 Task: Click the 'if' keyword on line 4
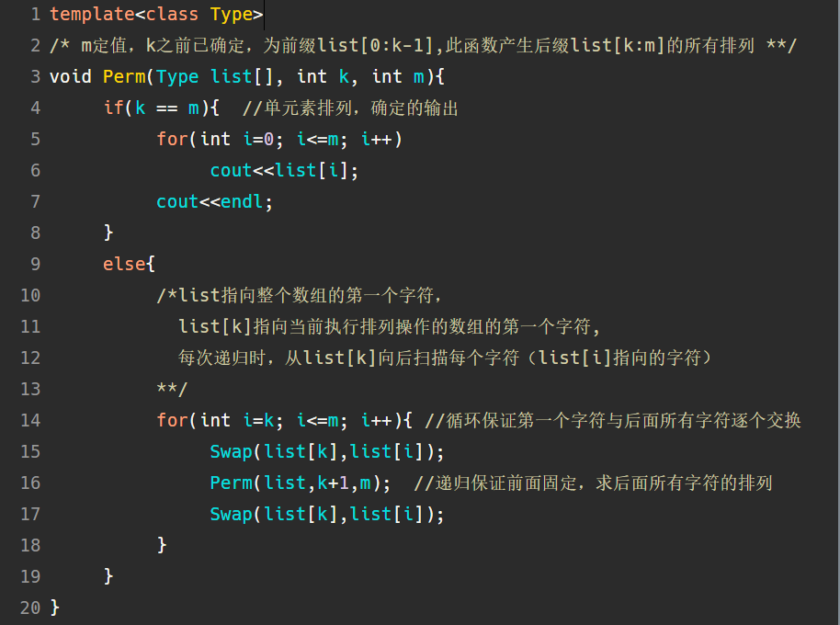113,108
